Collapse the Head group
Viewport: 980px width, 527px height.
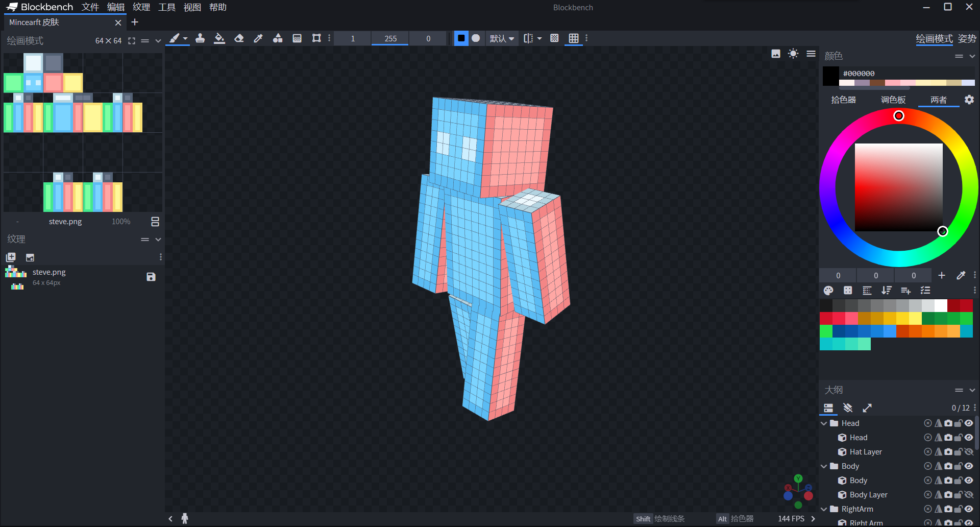tap(824, 423)
